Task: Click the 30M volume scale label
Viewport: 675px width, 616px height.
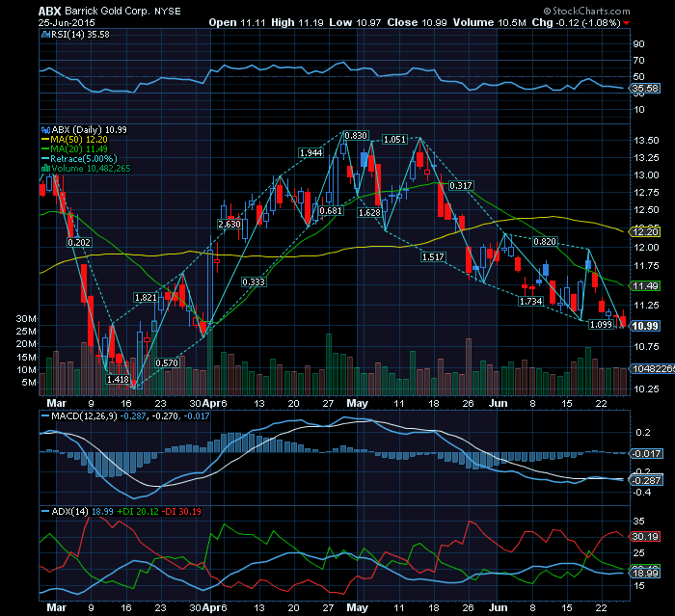Action: pyautogui.click(x=26, y=318)
